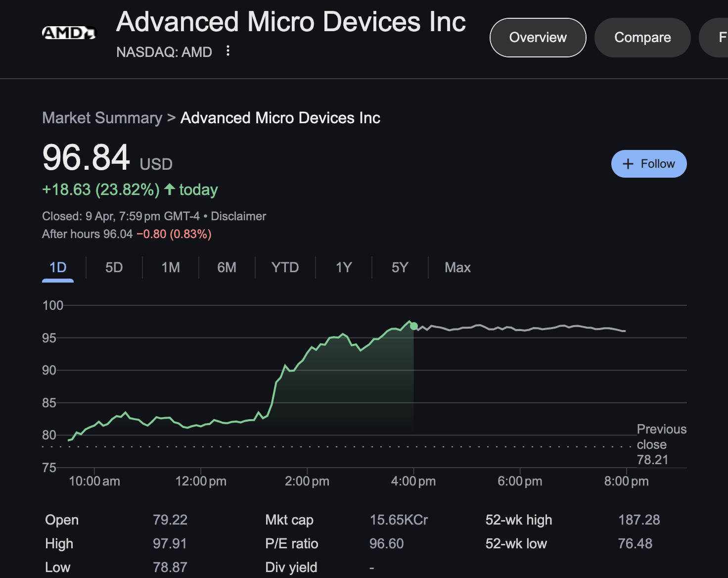Switch to the Compare tab

(642, 38)
